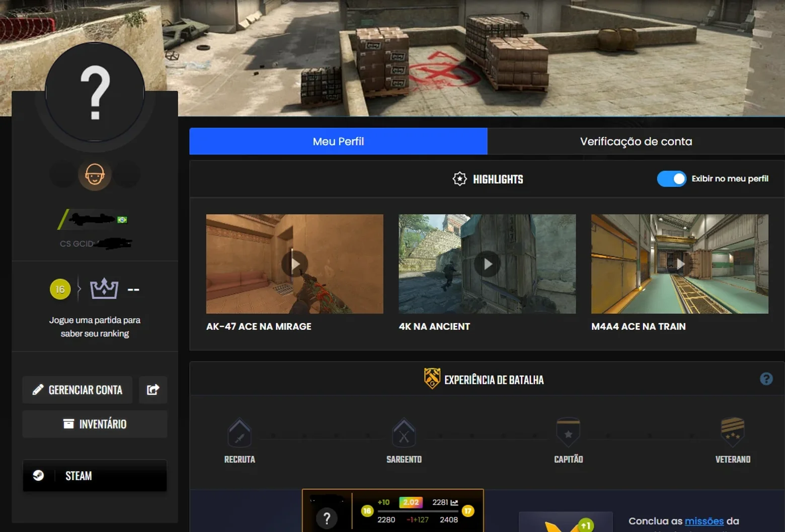Click the 2280 rating value
Viewport: 785px width, 532px height.
pos(386,519)
